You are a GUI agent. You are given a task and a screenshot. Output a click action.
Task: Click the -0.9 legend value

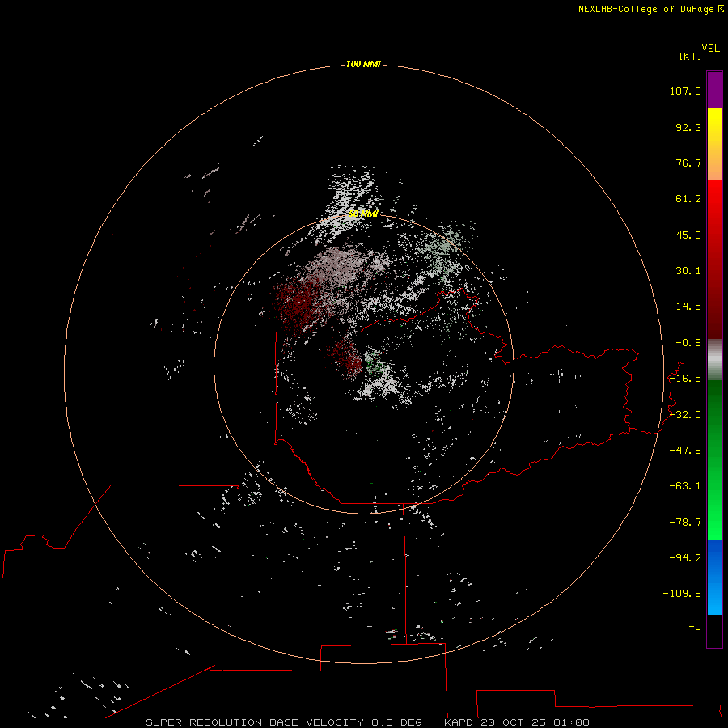point(688,343)
